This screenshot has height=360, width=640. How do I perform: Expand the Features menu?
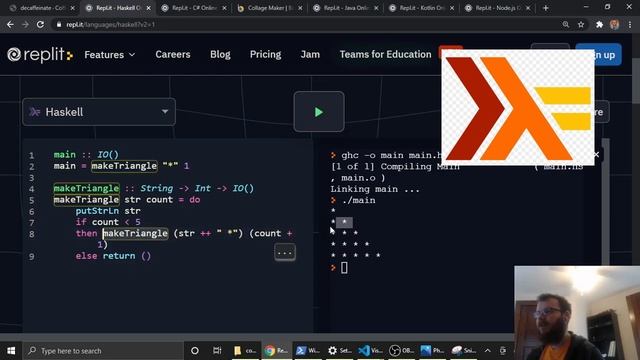pos(109,55)
